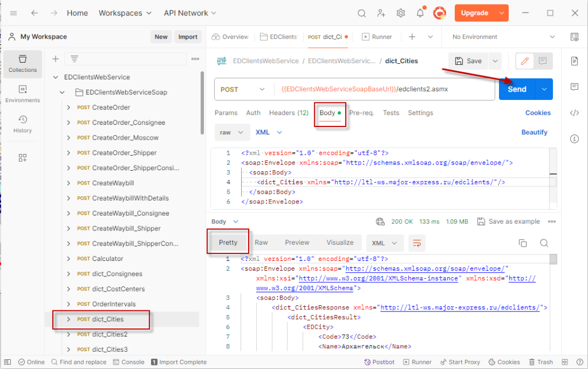Open the hamburger menu icon
The width and height of the screenshot is (588, 369).
tap(14, 13)
